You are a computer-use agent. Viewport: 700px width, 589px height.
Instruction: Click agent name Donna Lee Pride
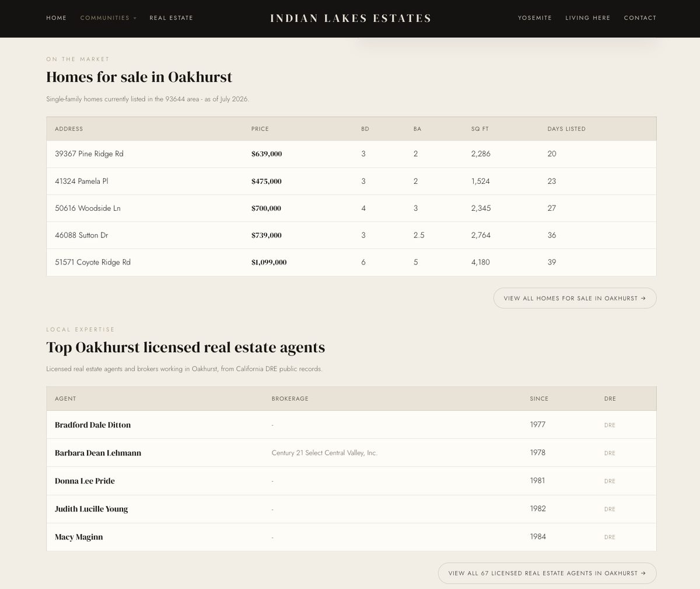point(85,481)
